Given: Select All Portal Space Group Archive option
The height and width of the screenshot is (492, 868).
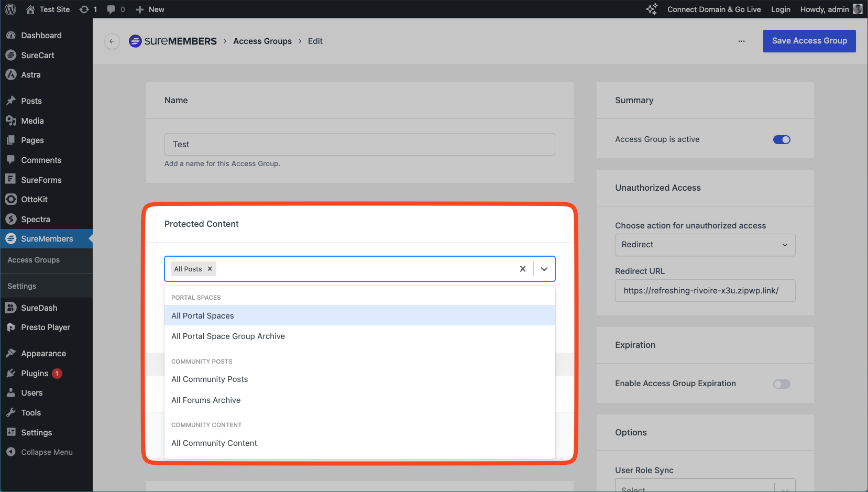Looking at the screenshot, I should click(360, 336).
